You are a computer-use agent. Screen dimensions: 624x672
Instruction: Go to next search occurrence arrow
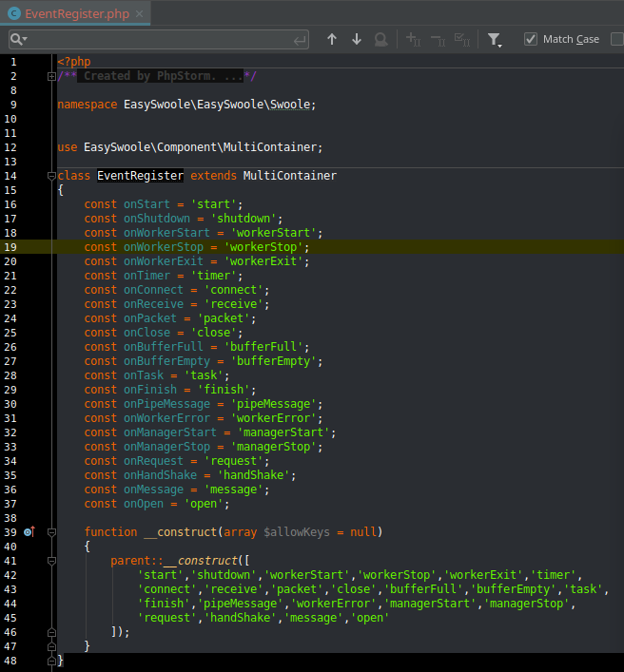tap(357, 39)
